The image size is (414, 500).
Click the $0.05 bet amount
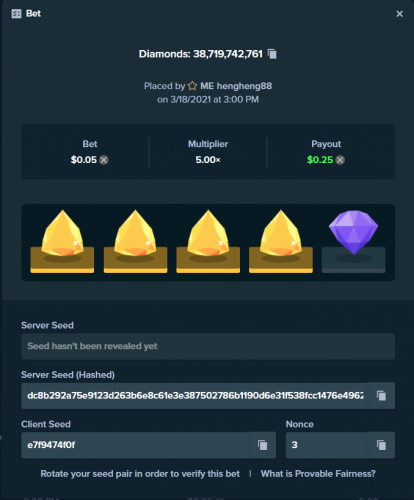click(x=84, y=160)
